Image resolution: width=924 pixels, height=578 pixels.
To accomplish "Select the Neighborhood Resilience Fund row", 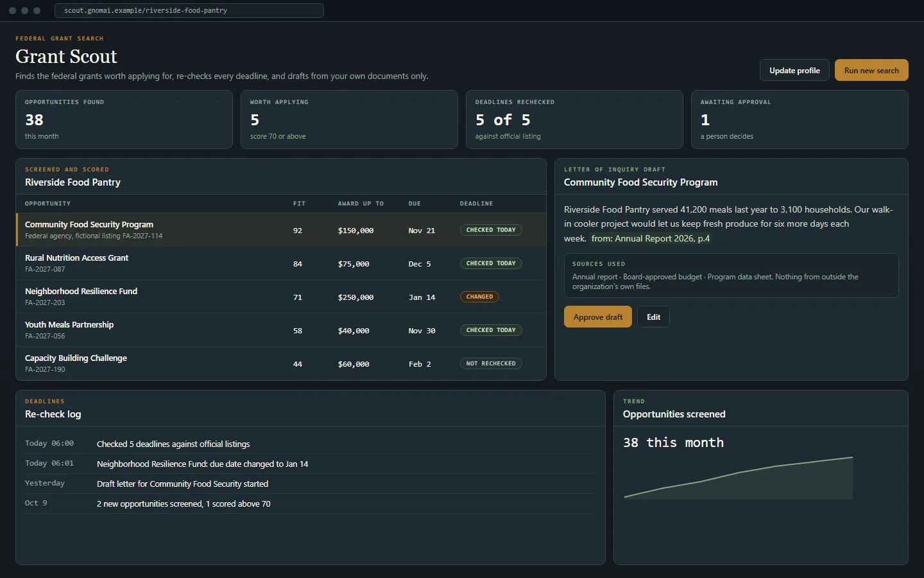I will [281, 297].
